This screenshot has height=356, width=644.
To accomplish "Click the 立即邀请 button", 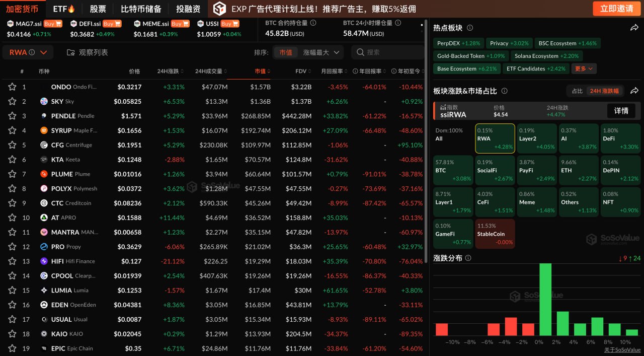I will [617, 9].
